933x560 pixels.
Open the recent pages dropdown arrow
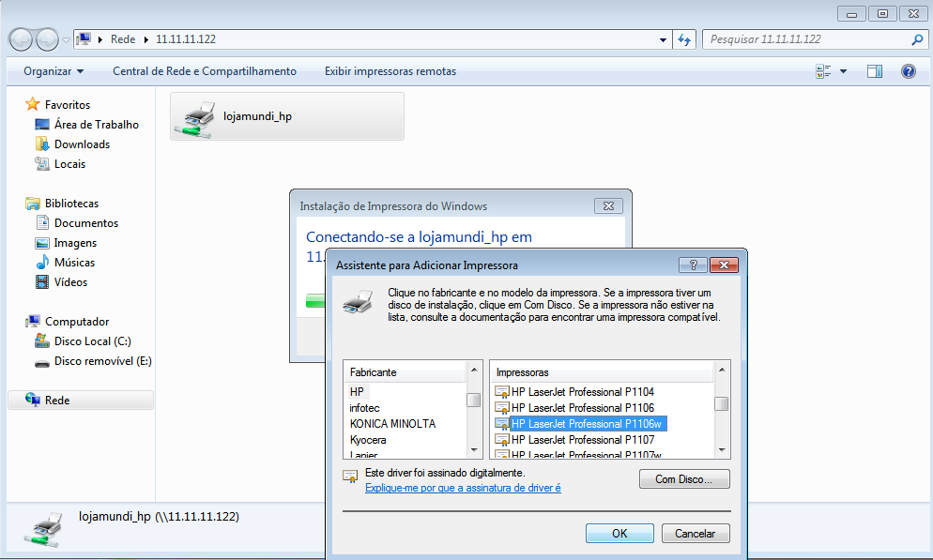click(66, 39)
